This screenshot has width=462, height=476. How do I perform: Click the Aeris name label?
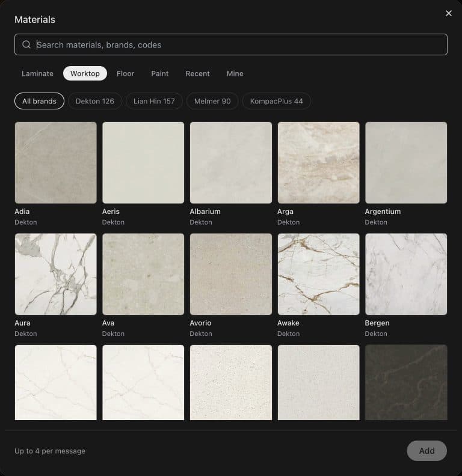[111, 212]
